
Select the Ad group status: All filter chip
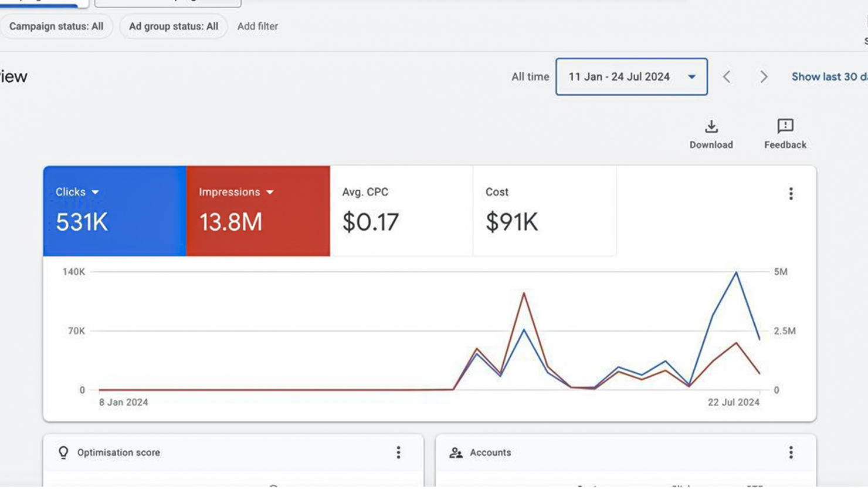coord(173,26)
